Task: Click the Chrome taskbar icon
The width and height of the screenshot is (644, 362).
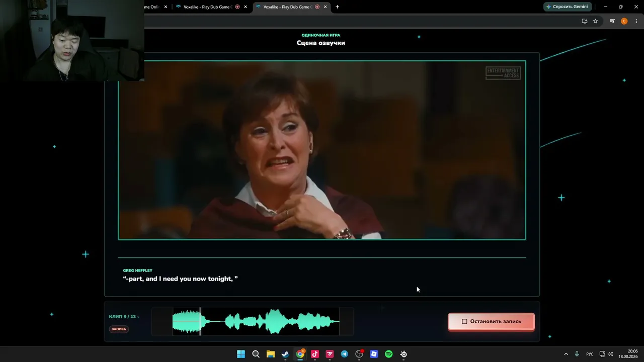Action: pyautogui.click(x=300, y=354)
